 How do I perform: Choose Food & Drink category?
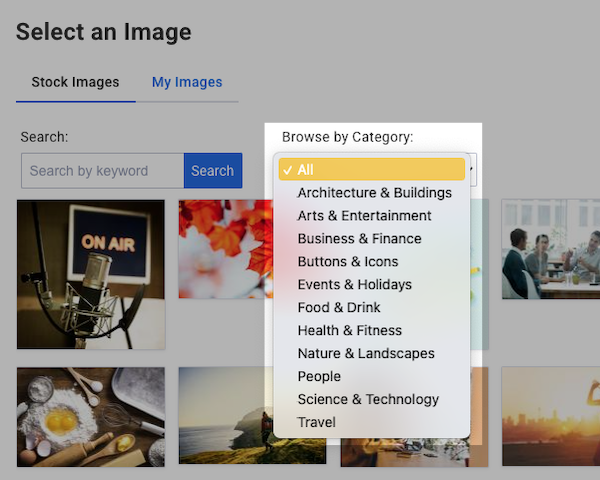tap(338, 308)
